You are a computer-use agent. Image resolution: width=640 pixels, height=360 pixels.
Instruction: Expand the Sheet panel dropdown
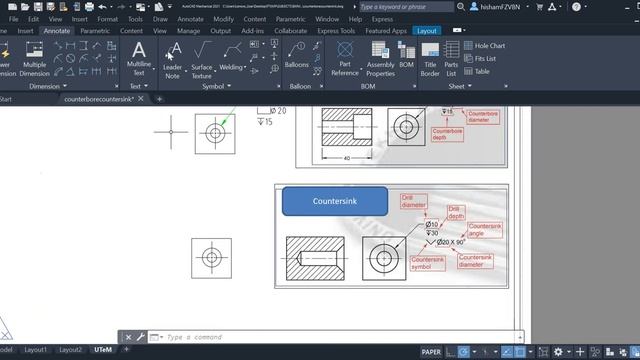coord(460,86)
